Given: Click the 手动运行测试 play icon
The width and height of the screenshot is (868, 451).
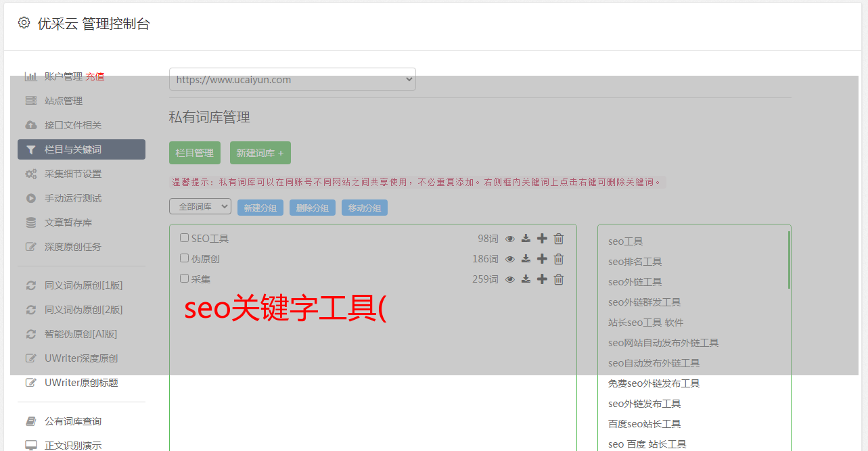Looking at the screenshot, I should point(30,198).
